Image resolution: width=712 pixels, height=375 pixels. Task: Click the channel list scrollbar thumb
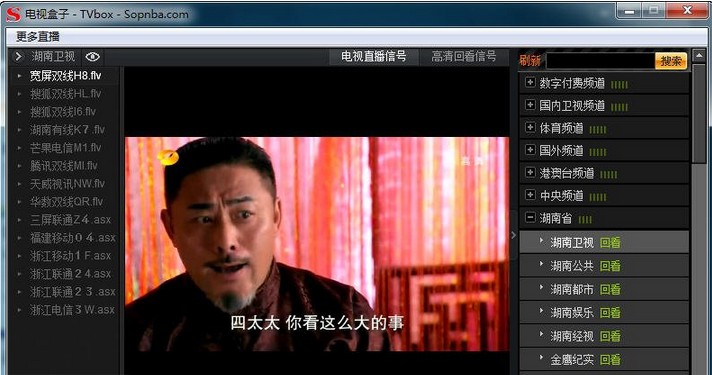(699, 113)
